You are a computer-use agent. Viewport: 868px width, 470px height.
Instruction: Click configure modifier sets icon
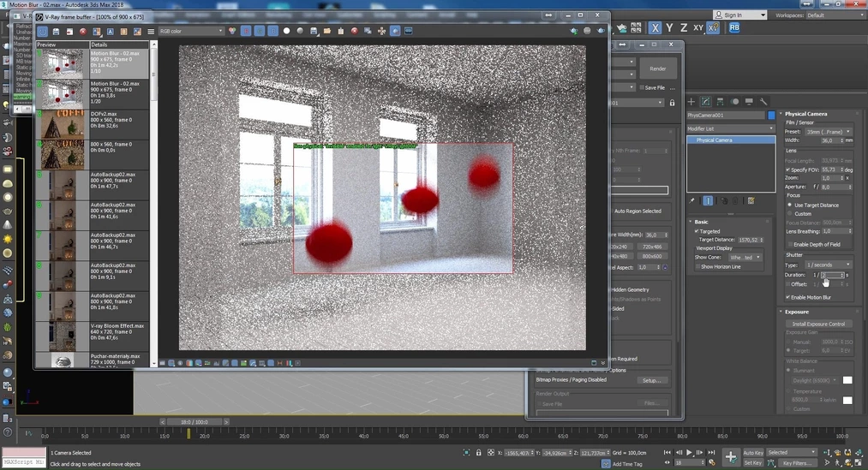point(751,200)
